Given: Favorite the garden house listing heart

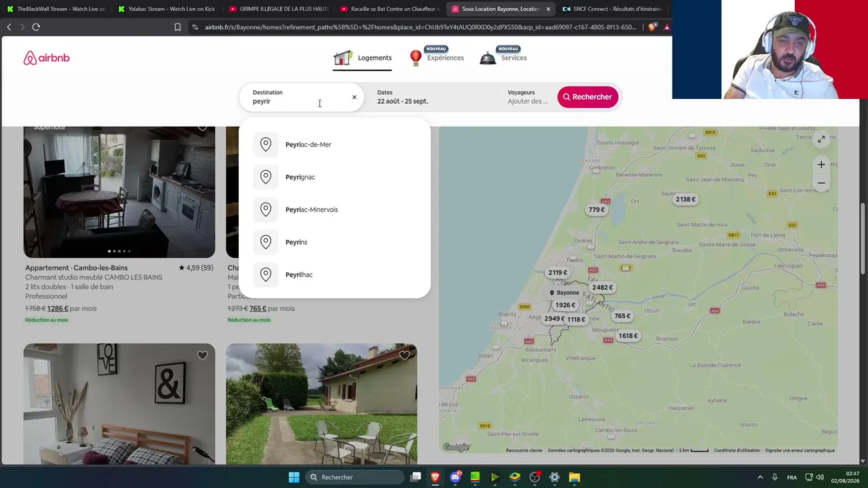Looking at the screenshot, I should pyautogui.click(x=405, y=355).
